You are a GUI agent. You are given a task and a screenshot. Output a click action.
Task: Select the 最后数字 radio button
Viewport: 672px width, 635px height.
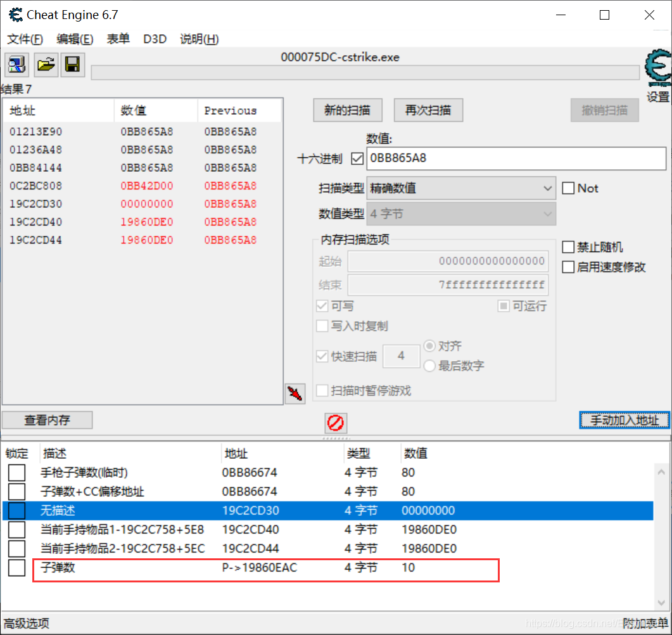pos(429,366)
